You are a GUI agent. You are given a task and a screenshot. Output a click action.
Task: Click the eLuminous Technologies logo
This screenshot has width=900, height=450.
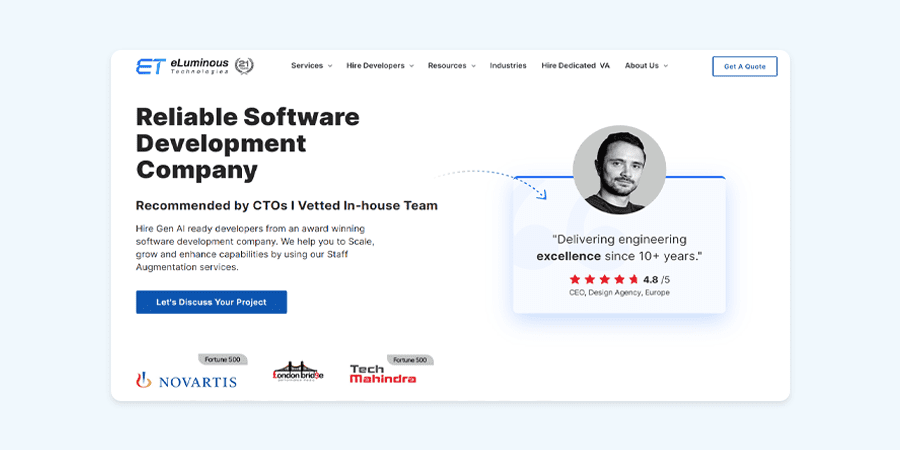[183, 66]
